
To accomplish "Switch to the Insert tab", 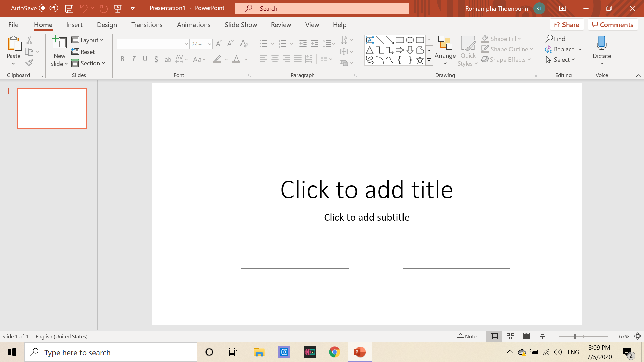I will pyautogui.click(x=74, y=25).
